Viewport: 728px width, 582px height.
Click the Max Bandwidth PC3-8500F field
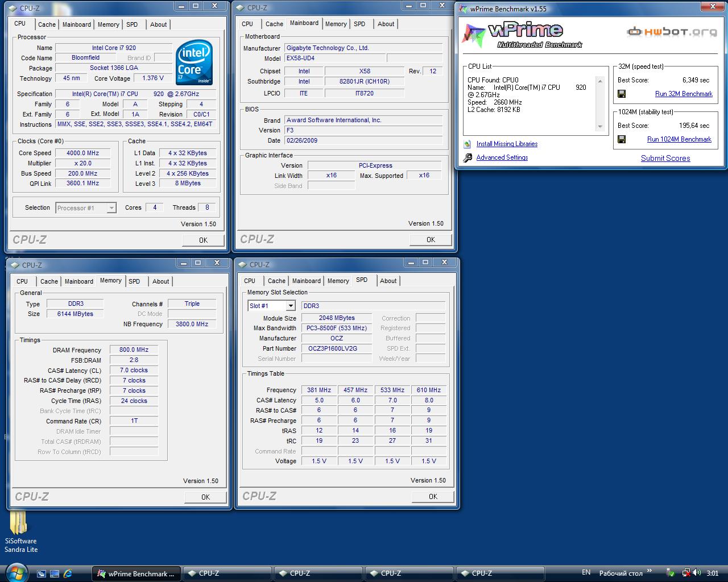click(x=336, y=329)
